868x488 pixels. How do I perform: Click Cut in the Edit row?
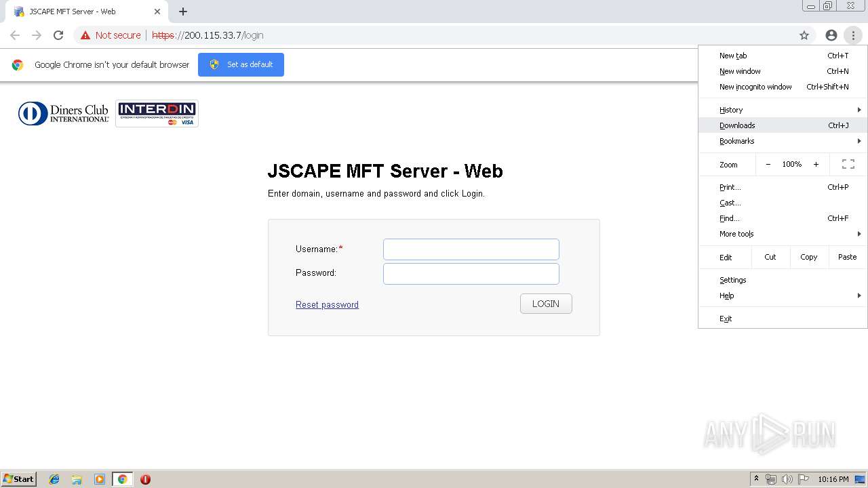(770, 257)
